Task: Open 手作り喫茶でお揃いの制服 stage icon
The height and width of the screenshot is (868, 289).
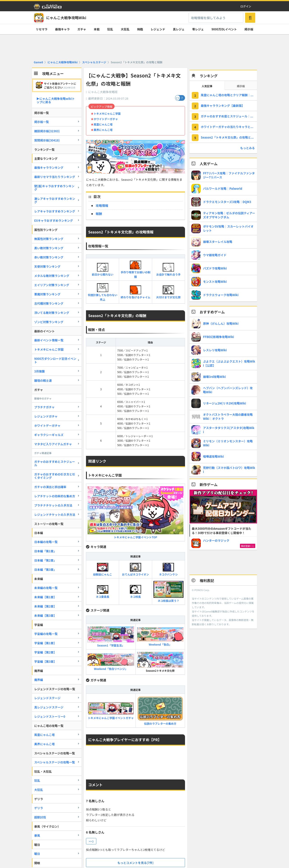Action: coord(135,265)
